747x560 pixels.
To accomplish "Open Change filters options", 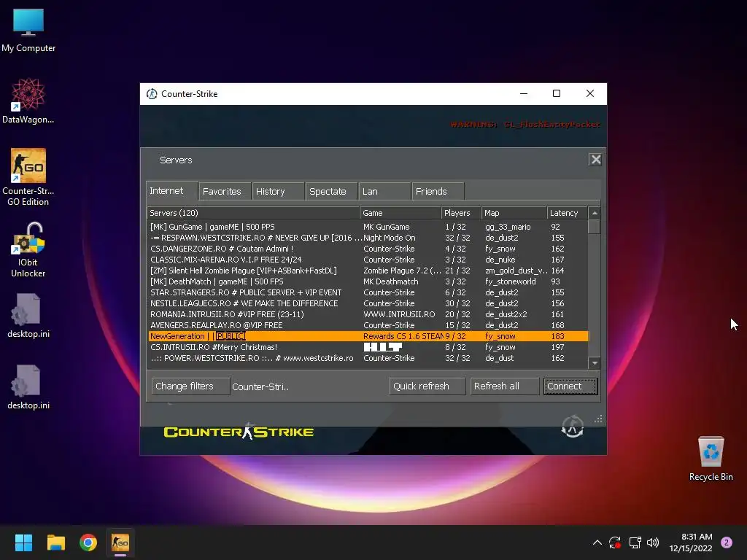I will coord(190,386).
